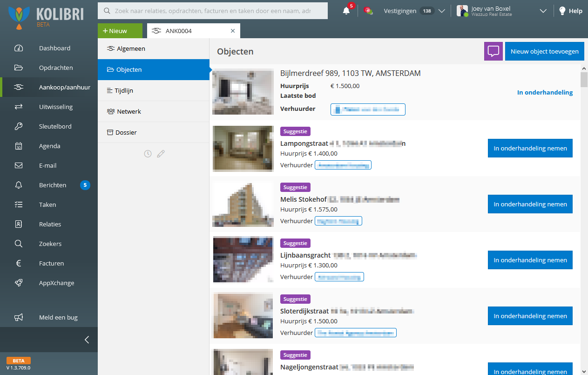Click the Facturen euro icon

(19, 263)
